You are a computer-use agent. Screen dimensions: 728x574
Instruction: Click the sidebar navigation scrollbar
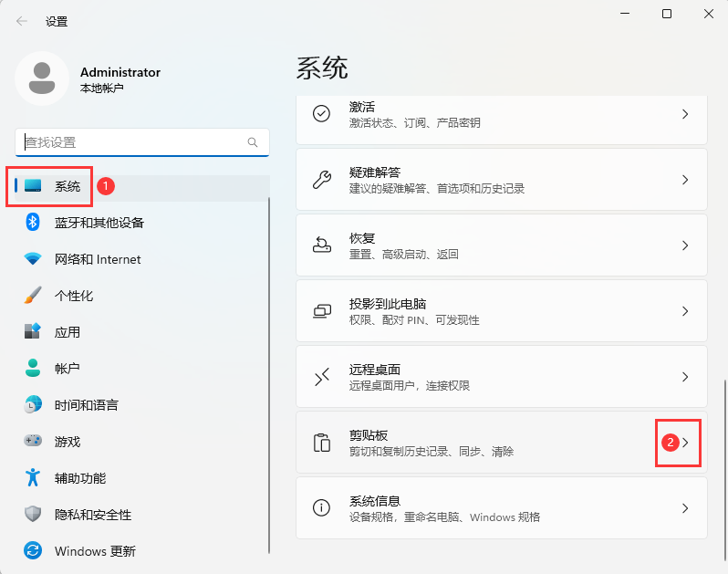(269, 375)
